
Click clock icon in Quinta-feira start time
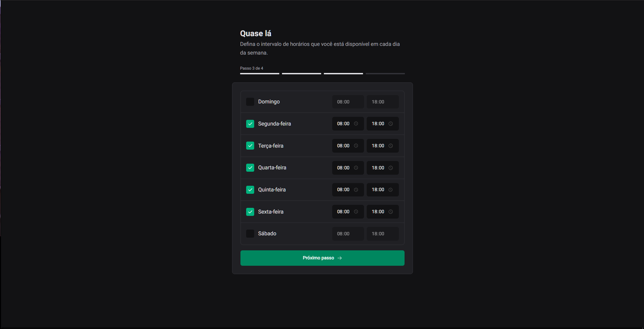(x=356, y=190)
